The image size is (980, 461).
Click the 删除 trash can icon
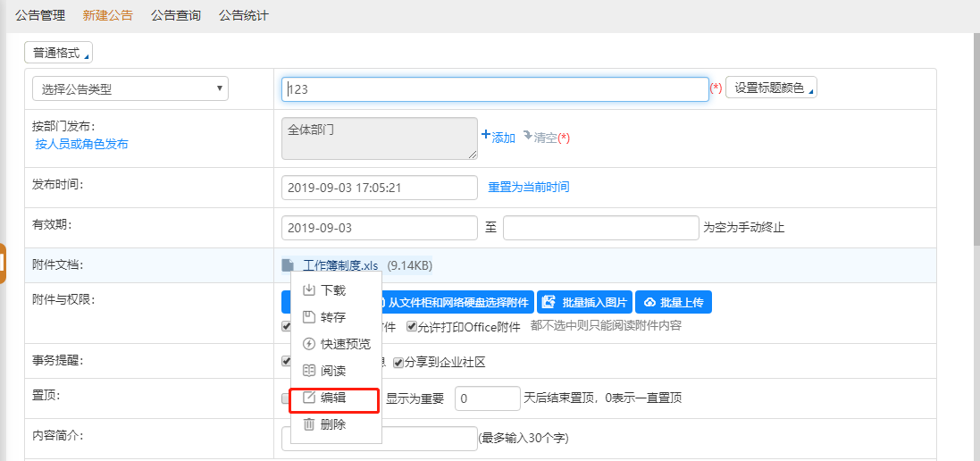pyautogui.click(x=309, y=424)
